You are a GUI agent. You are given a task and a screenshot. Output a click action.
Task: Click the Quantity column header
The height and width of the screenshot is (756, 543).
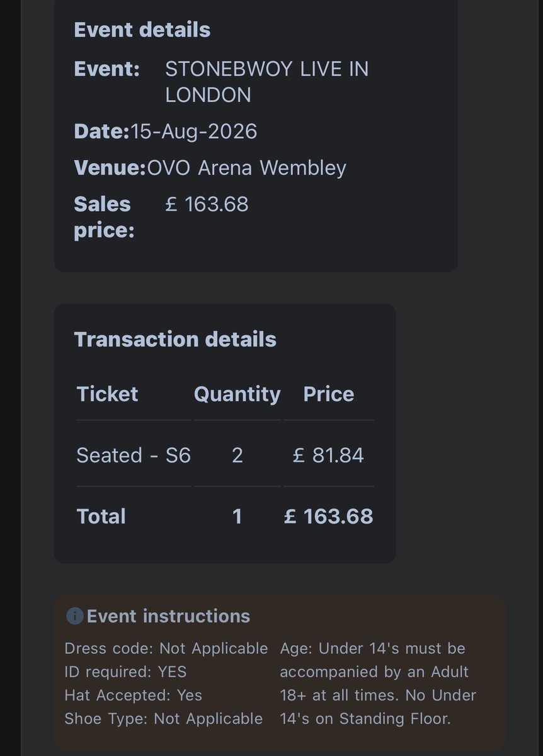pyautogui.click(x=237, y=394)
